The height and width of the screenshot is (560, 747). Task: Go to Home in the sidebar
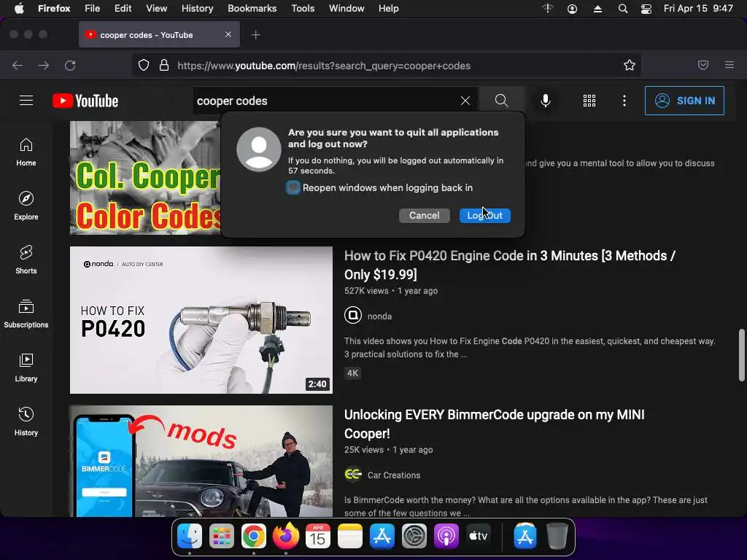pos(26,152)
